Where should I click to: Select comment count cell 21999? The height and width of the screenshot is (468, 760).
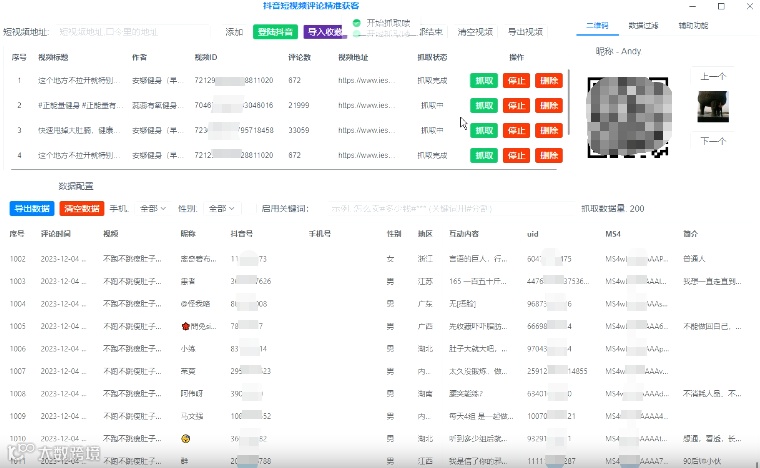pyautogui.click(x=299, y=105)
